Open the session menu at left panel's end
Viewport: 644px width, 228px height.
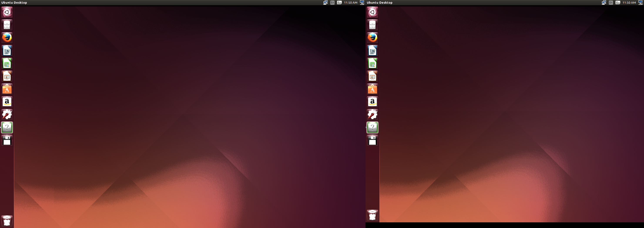(362, 2)
